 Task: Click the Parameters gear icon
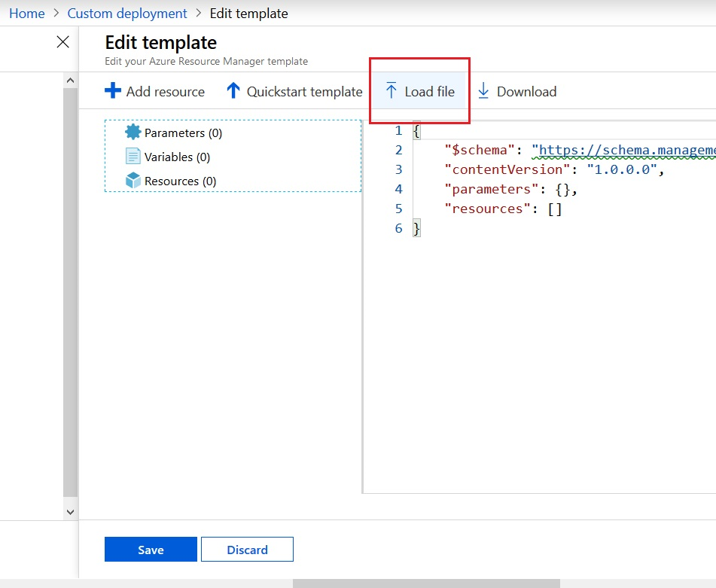point(133,133)
